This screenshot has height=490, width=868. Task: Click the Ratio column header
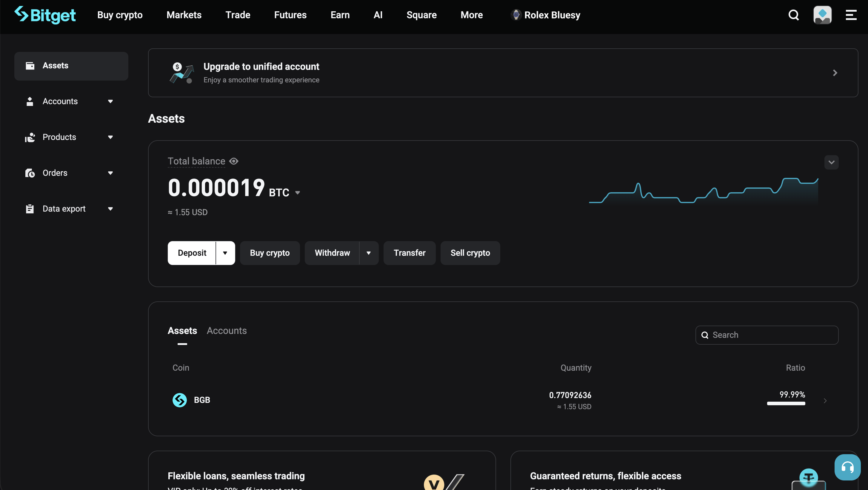point(795,368)
